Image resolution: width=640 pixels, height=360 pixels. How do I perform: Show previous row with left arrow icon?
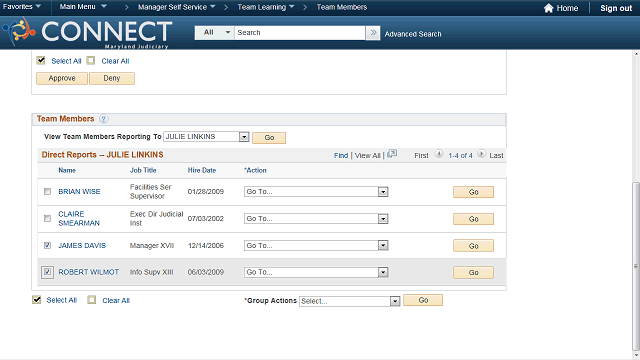point(439,154)
